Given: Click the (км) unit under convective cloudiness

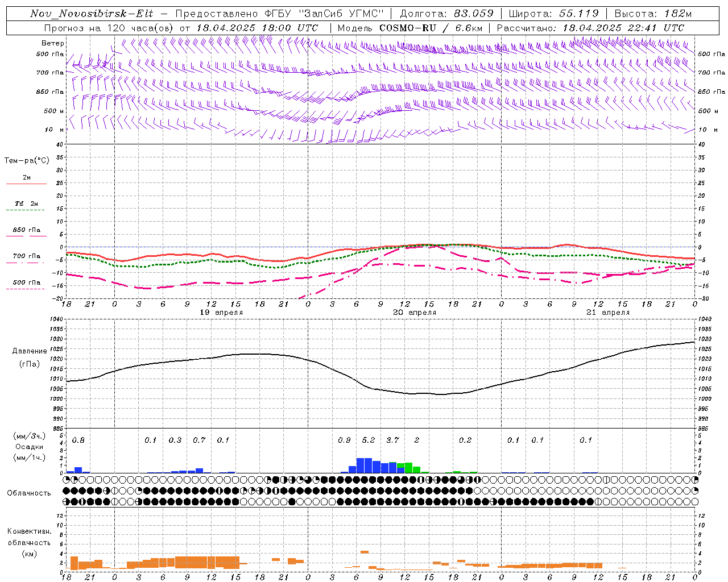Looking at the screenshot, I should coord(29,554).
